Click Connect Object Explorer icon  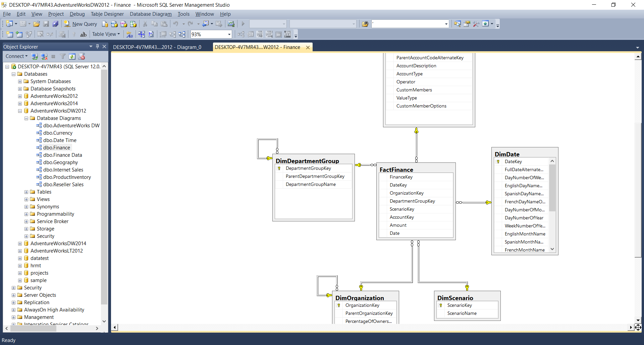(x=35, y=56)
